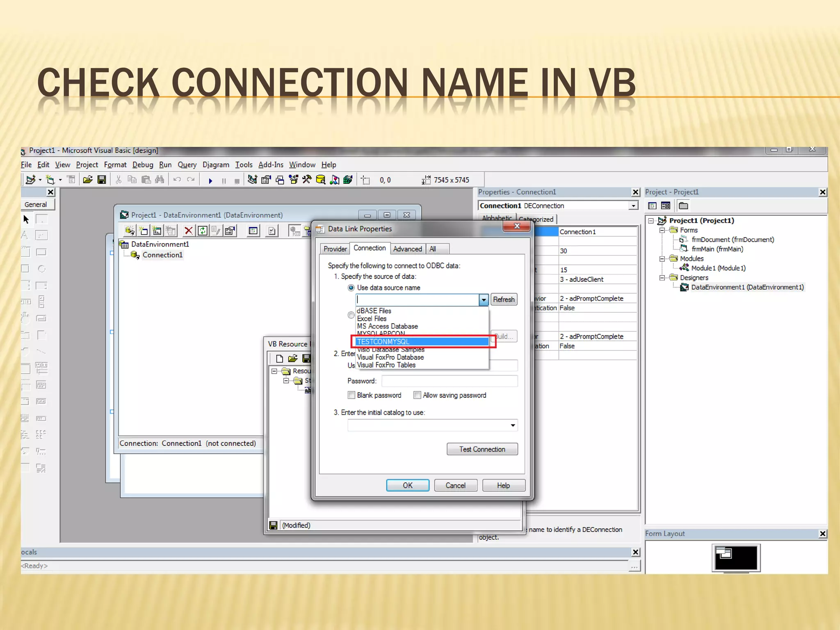
Task: Click Add Command in DataEnvironment toolbar
Action: pos(144,231)
